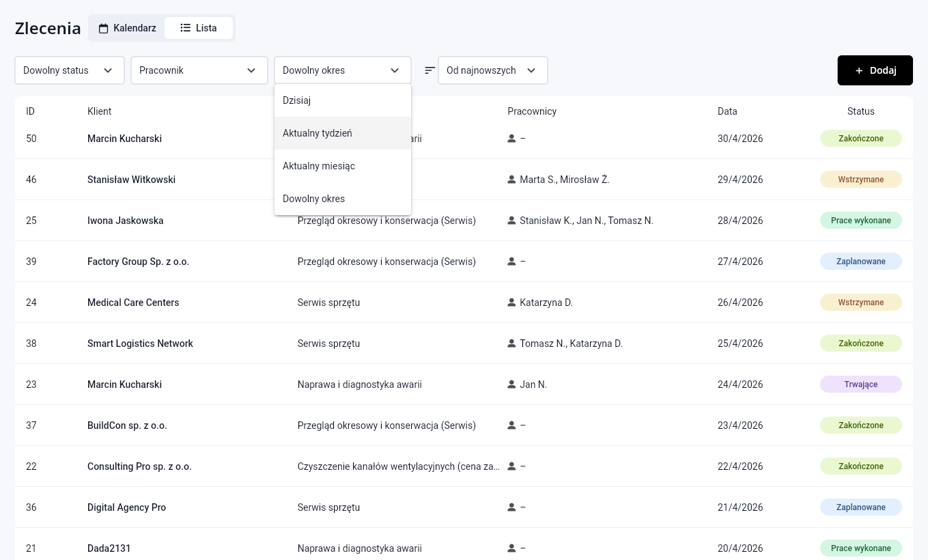Switch to the Lista view tab
928x560 pixels.
[x=199, y=28]
